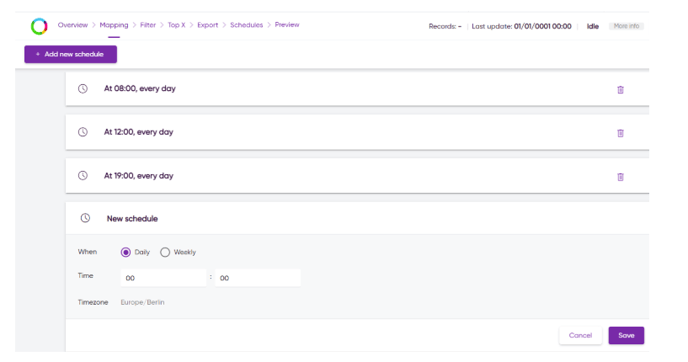The image size is (688, 362).
Task: Open the Schedules step
Action: (x=247, y=25)
